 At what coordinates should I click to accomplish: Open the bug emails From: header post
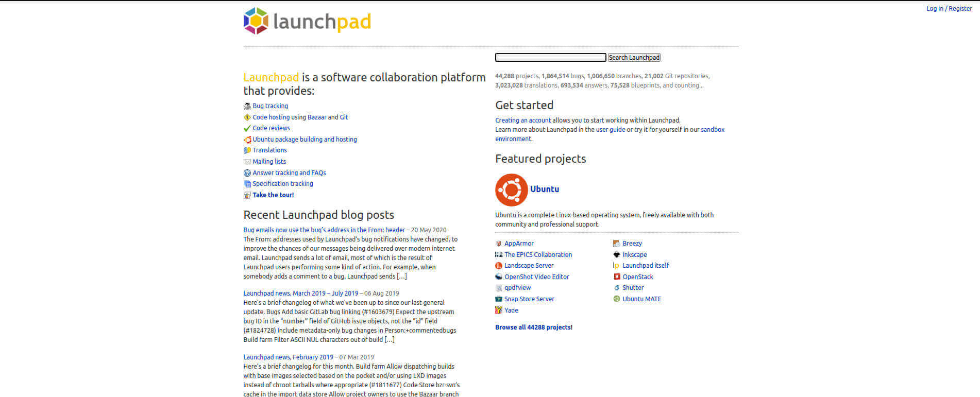click(x=324, y=230)
